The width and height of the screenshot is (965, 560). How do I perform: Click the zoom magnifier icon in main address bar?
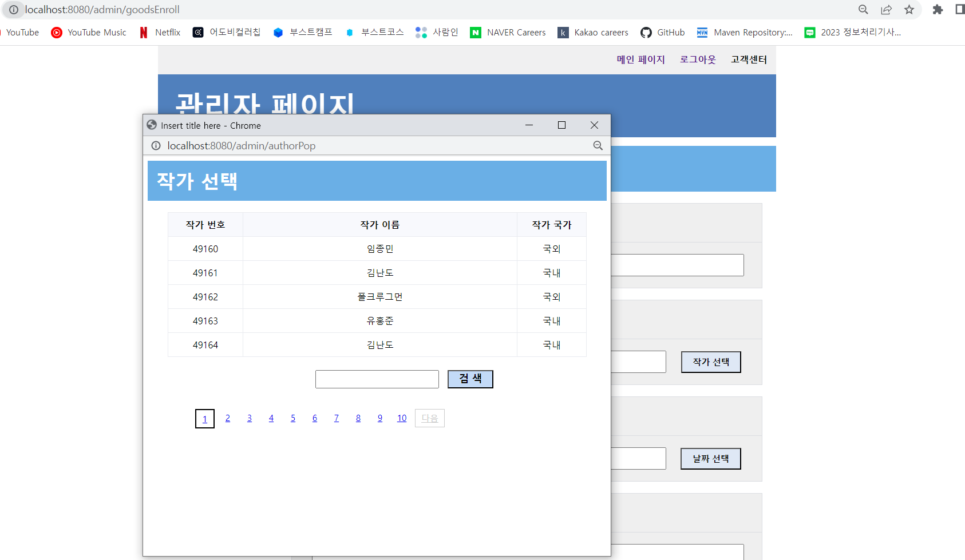coord(863,9)
